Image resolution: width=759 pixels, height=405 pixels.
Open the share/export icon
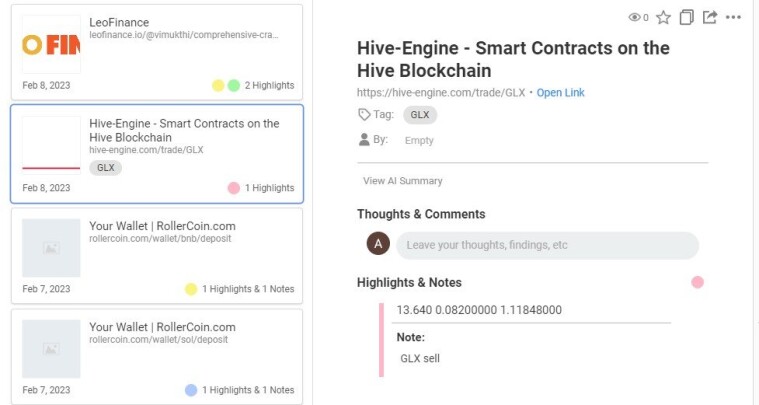point(710,17)
